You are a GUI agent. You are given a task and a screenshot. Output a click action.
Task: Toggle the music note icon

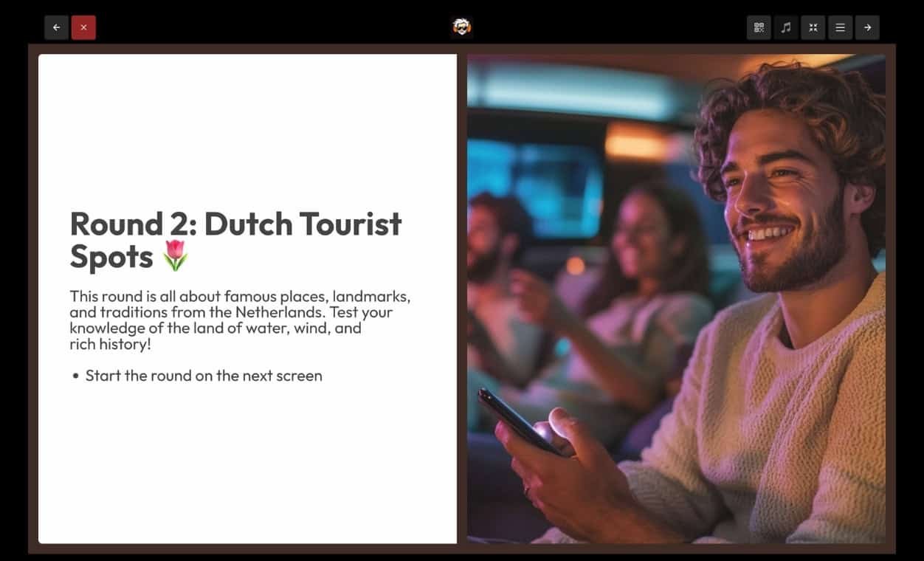786,27
